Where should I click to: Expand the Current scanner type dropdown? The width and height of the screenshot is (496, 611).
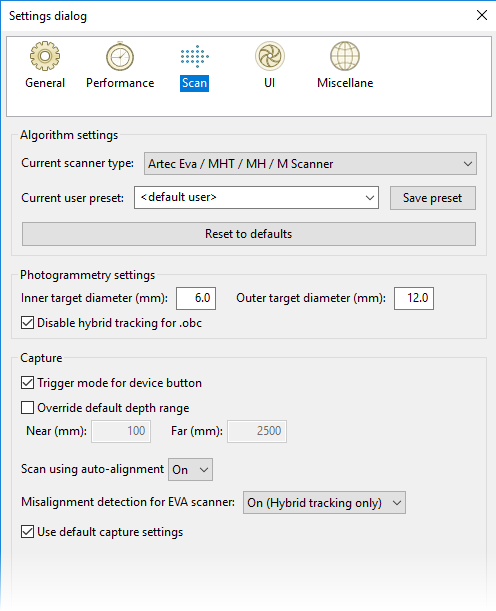tap(310, 164)
